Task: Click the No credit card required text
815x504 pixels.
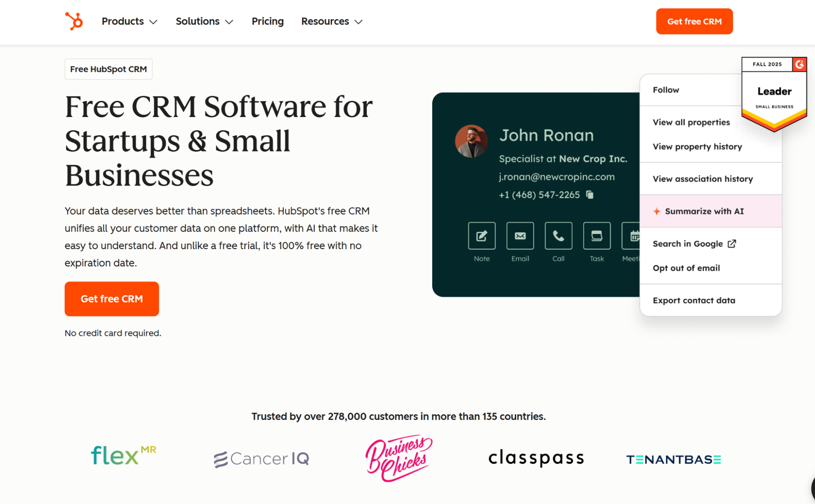Action: click(113, 333)
